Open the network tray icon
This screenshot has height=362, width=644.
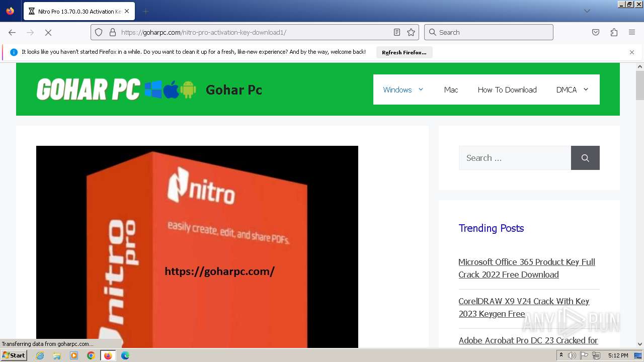pyautogui.click(x=596, y=355)
